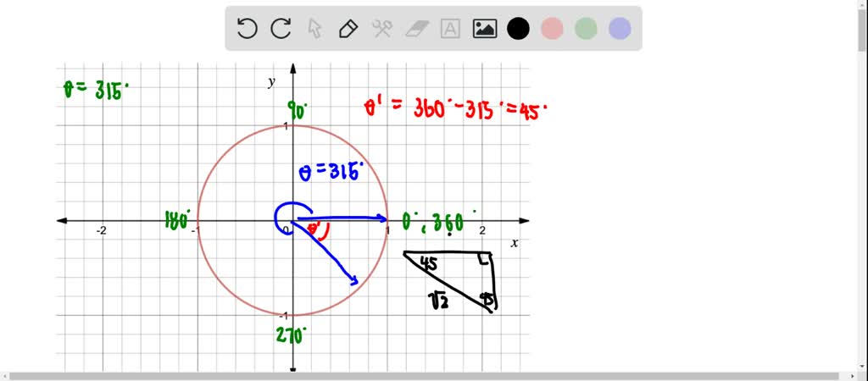
Task: Select the pen drawing tool
Action: tap(348, 28)
